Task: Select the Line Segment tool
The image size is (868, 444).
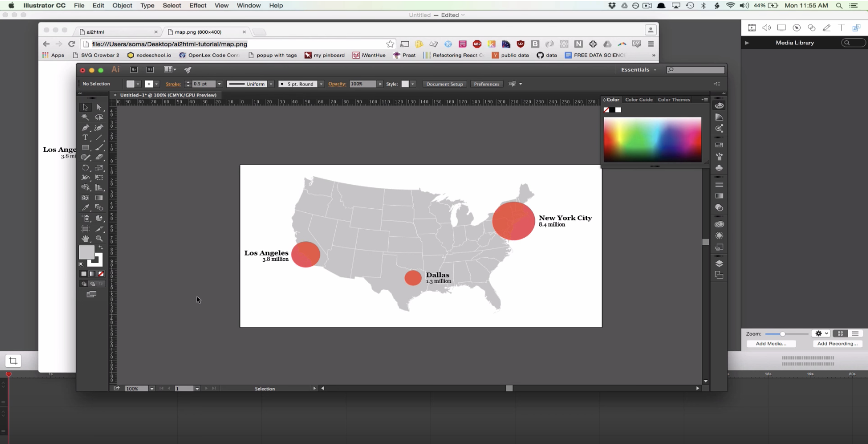Action: [99, 137]
